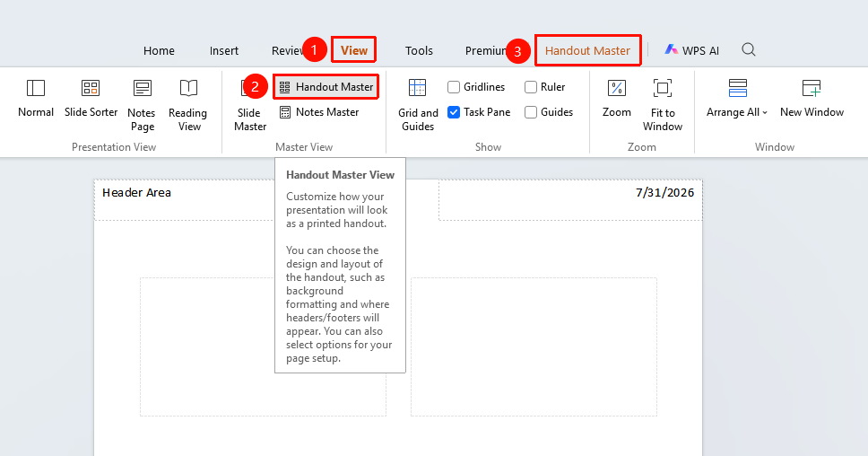Open the View tab
Image resolution: width=868 pixels, height=456 pixels.
click(x=353, y=50)
